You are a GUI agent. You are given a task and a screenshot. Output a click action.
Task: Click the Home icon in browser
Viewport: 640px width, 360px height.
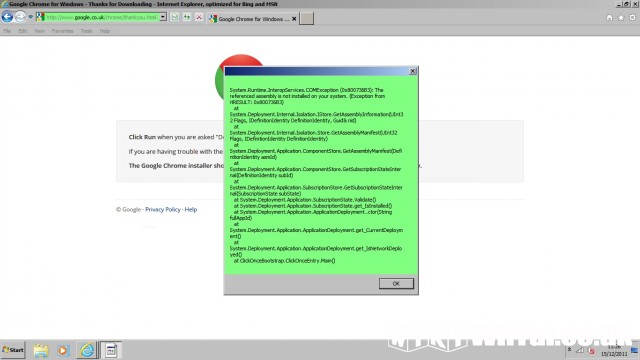tap(609, 18)
